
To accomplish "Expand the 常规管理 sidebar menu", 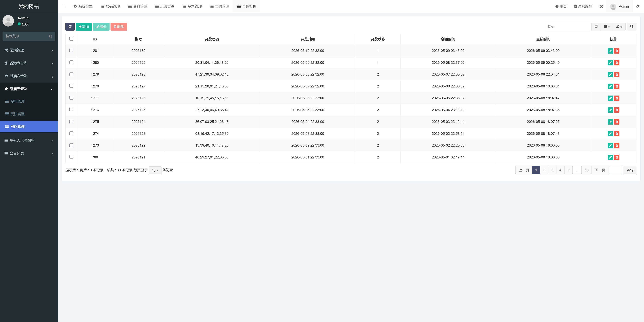I will 29,50.
